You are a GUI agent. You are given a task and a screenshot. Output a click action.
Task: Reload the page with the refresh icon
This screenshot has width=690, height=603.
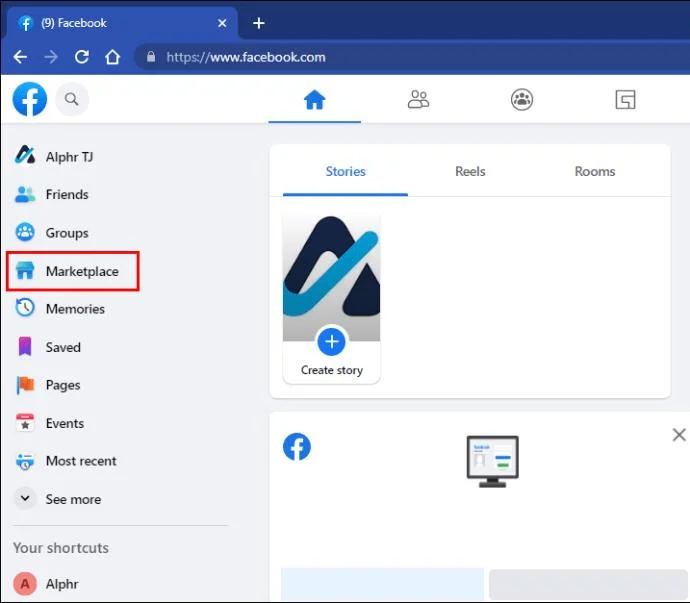pyautogui.click(x=82, y=57)
